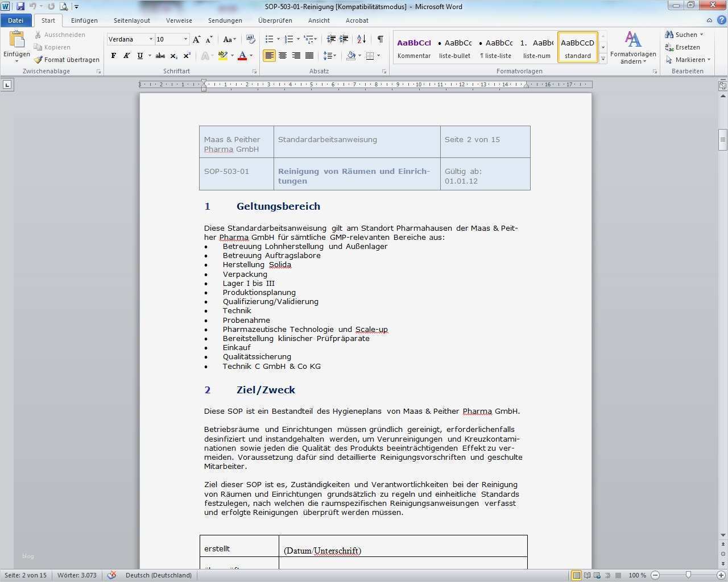Launch the Schriftart dialog box

pyautogui.click(x=254, y=72)
